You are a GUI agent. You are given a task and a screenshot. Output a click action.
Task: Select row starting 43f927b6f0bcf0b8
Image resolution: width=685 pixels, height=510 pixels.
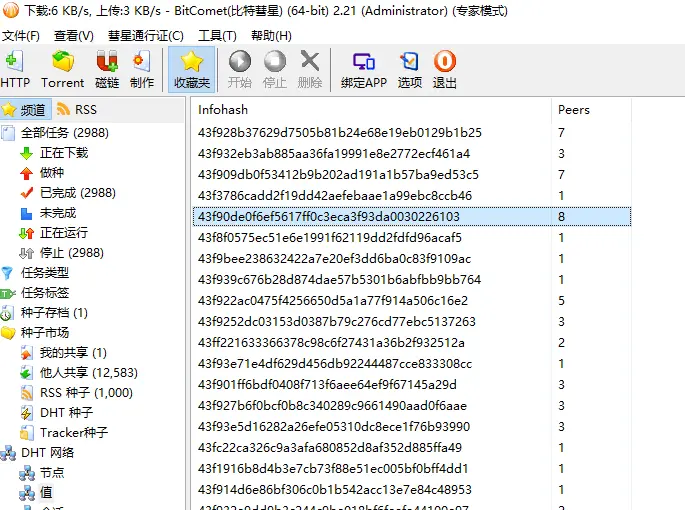tap(412, 405)
